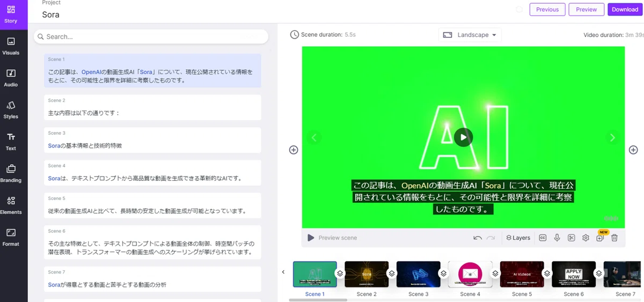Select Scene 2 script card
Image resolution: width=644 pixels, height=302 pixels.
tap(152, 107)
